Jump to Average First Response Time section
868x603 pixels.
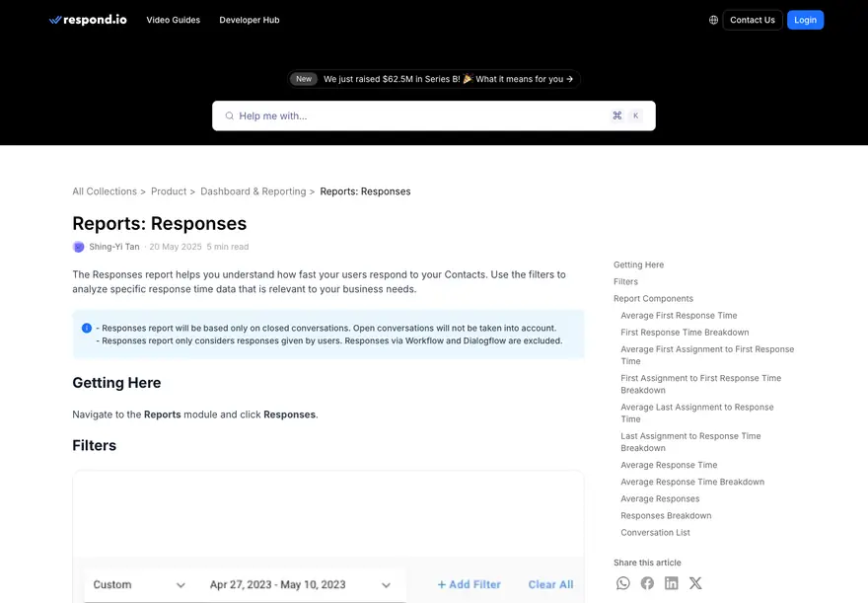(x=679, y=316)
